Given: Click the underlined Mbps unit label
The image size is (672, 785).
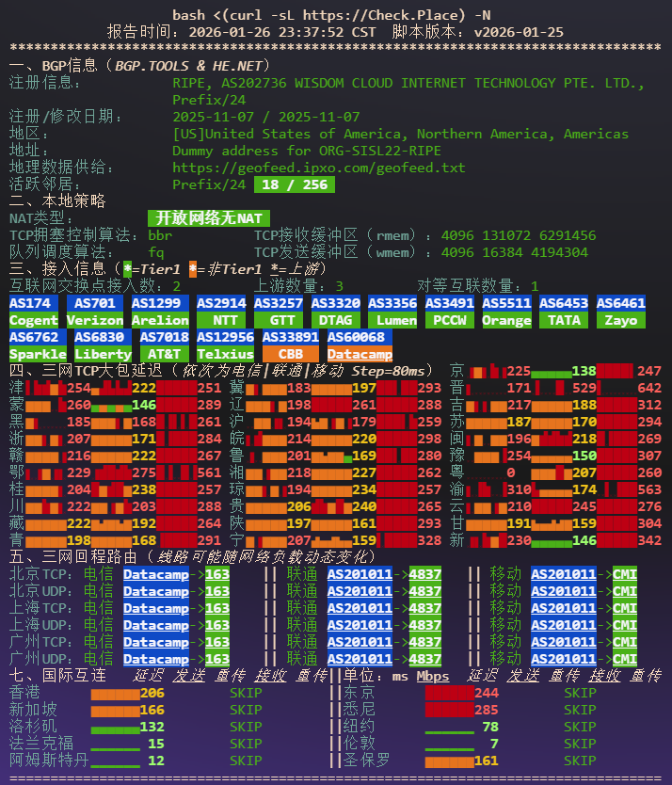Looking at the screenshot, I should [433, 676].
